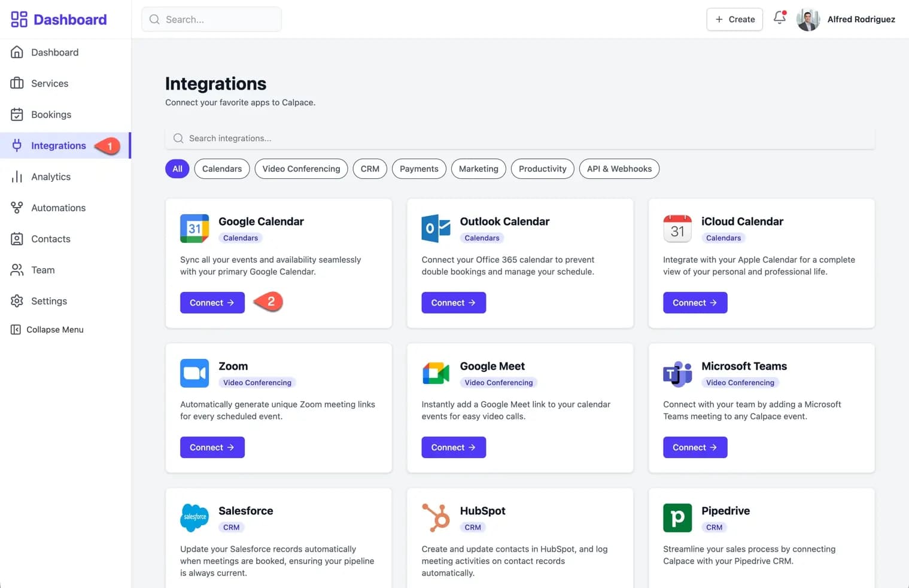Click the Zoom camera logo icon
The height and width of the screenshot is (588, 909).
pyautogui.click(x=194, y=373)
